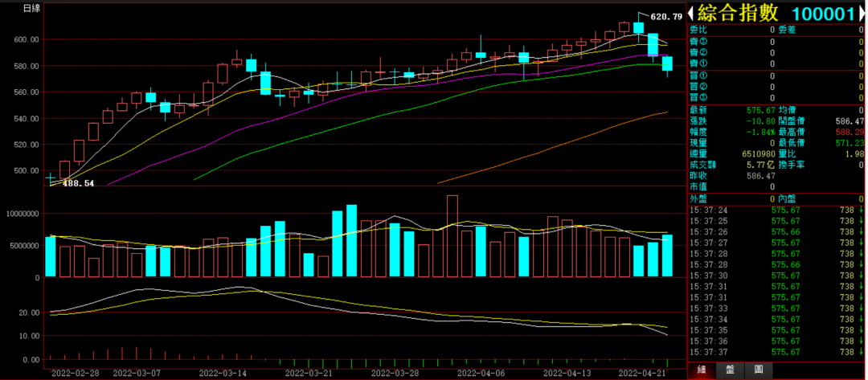The image size is (868, 380).
Task: Select the 15:37:35 trade row
Action: pyautogui.click(x=776, y=330)
